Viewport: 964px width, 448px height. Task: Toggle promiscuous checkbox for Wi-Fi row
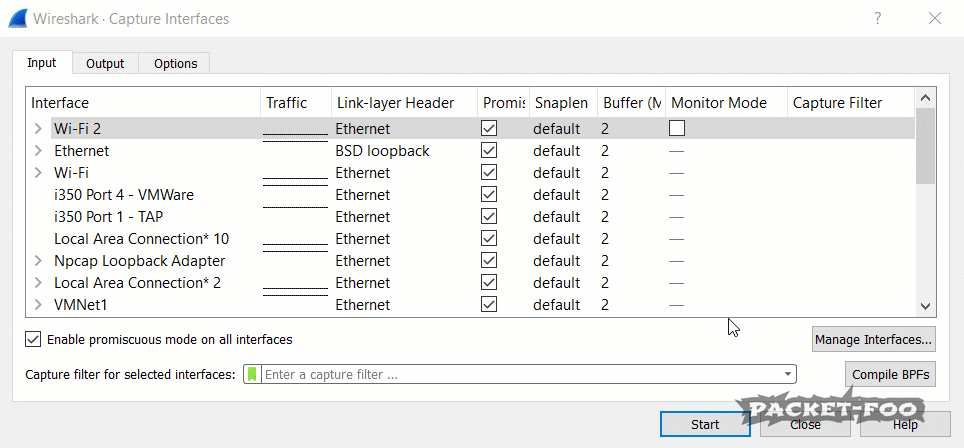(489, 173)
